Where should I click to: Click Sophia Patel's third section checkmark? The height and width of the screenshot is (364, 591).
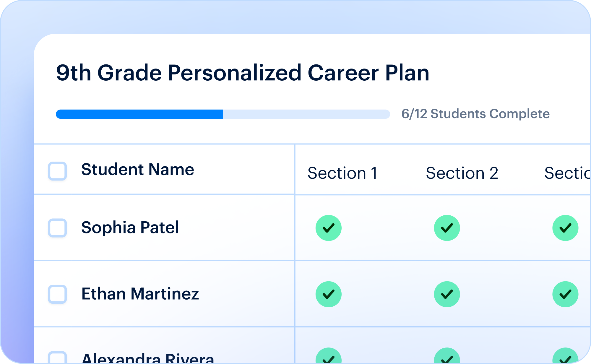[565, 228]
